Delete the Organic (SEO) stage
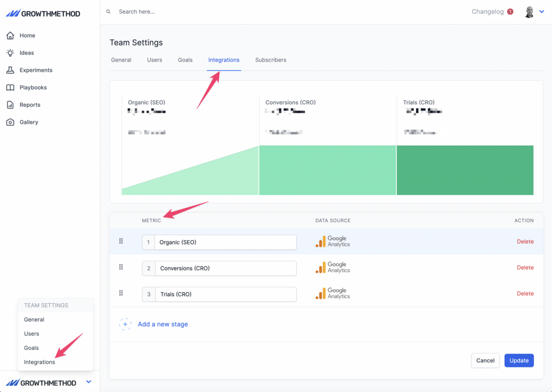The image size is (552, 392). pyautogui.click(x=525, y=242)
